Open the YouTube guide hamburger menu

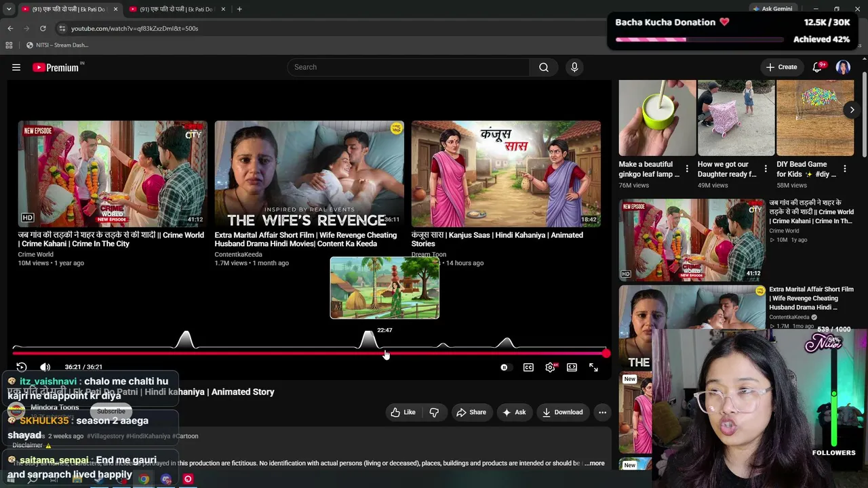16,67
